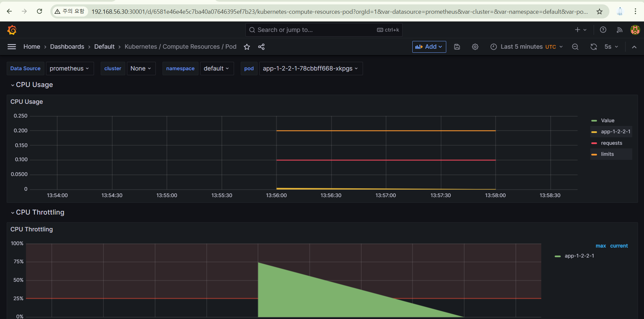This screenshot has height=319, width=644.
Task: Open the Add panel dropdown
Action: click(x=429, y=47)
